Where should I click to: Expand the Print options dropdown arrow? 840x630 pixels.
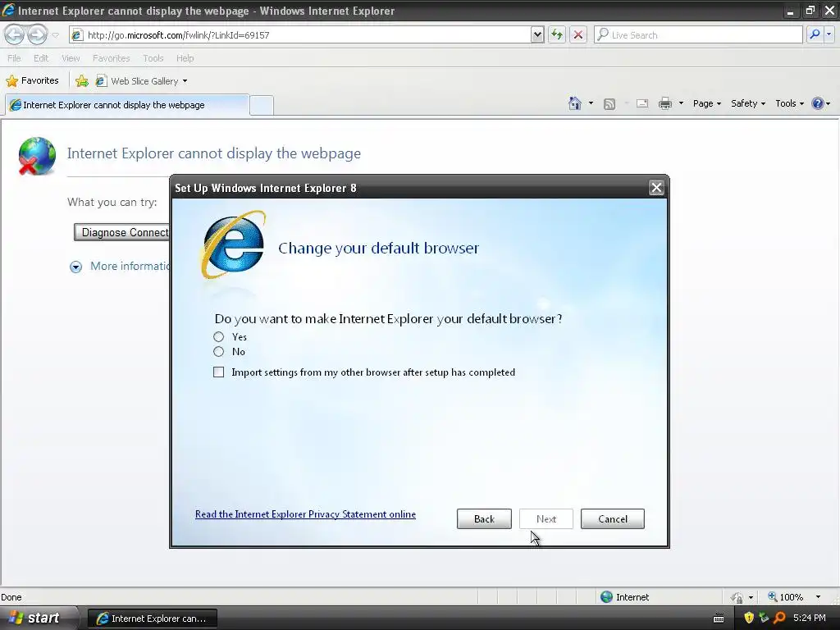(x=681, y=103)
